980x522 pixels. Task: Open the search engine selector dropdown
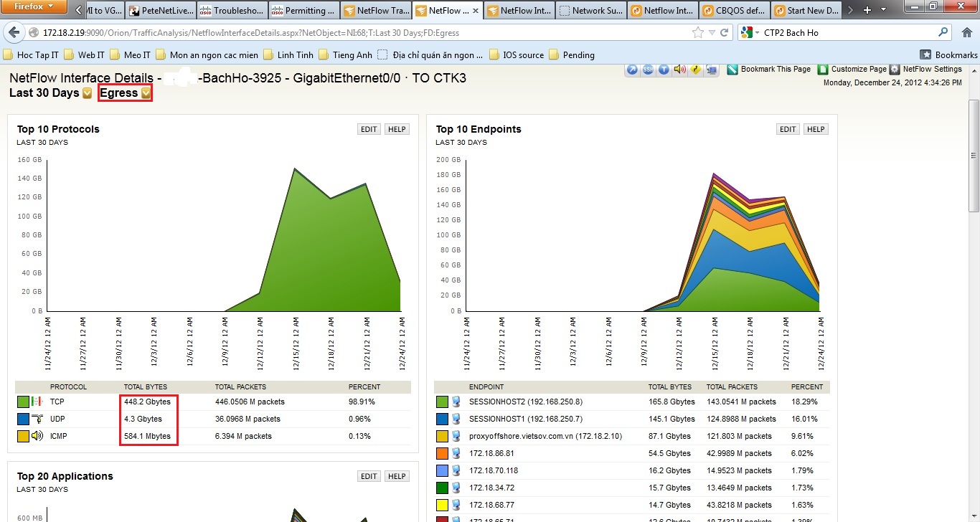750,32
